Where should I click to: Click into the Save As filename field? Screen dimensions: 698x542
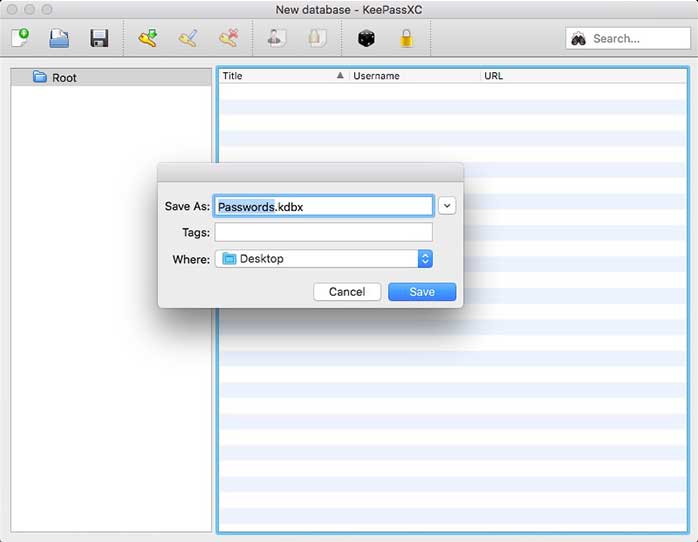pyautogui.click(x=324, y=206)
